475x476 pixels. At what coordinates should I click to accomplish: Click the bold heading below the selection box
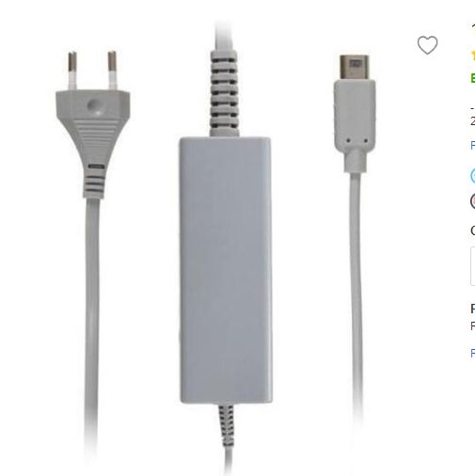[473, 309]
